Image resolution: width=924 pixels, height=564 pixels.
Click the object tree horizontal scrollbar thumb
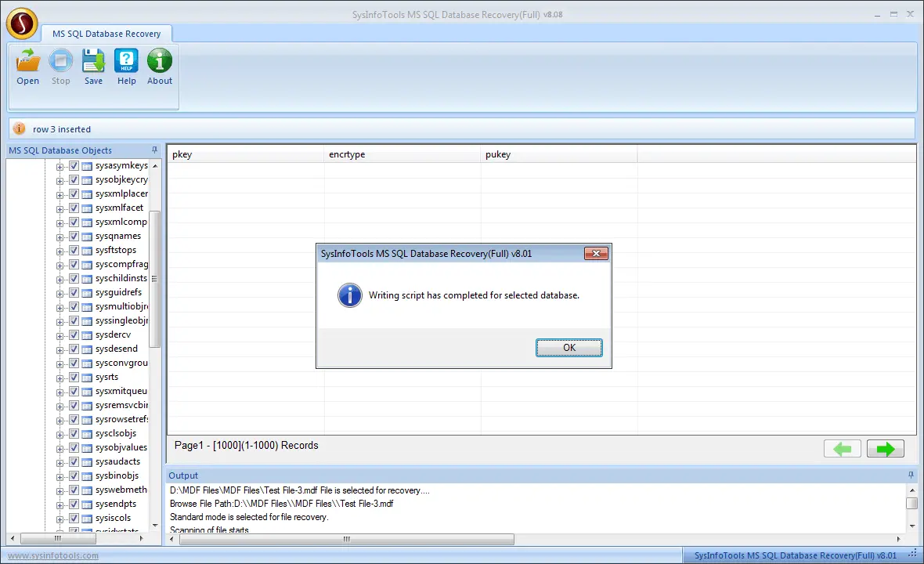tap(57, 538)
